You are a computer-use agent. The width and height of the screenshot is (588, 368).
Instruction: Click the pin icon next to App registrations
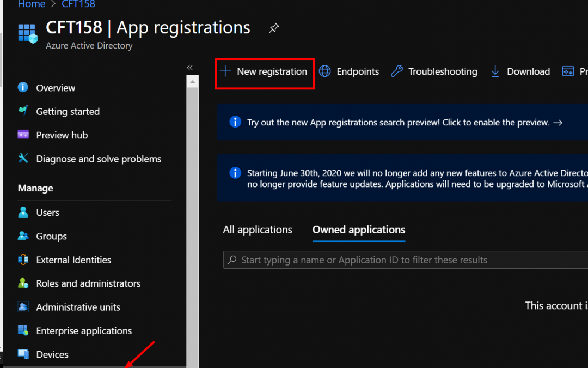coord(274,28)
